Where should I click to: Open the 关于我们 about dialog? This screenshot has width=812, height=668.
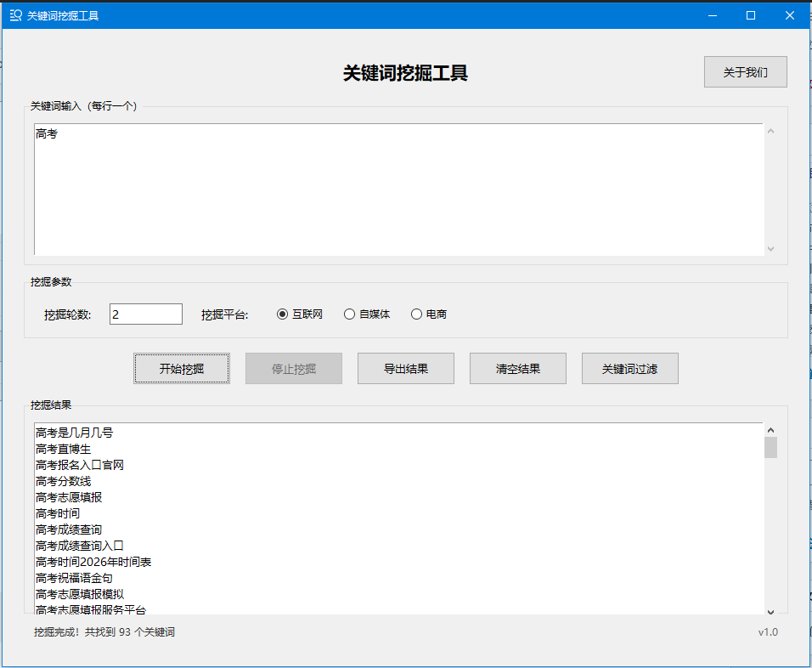[x=745, y=72]
